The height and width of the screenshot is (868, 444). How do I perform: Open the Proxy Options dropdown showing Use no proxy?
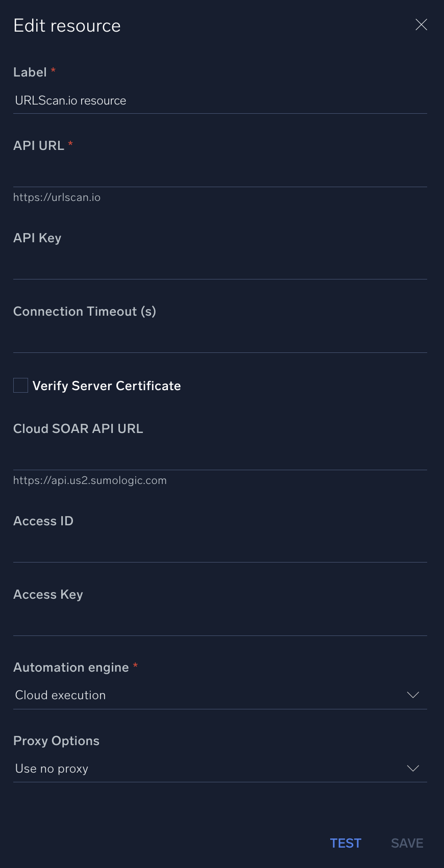click(204, 769)
